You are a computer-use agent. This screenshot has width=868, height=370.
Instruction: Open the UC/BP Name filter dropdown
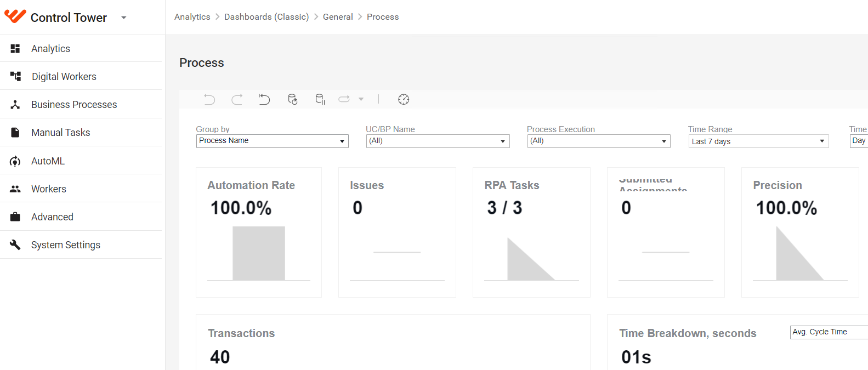coord(438,141)
